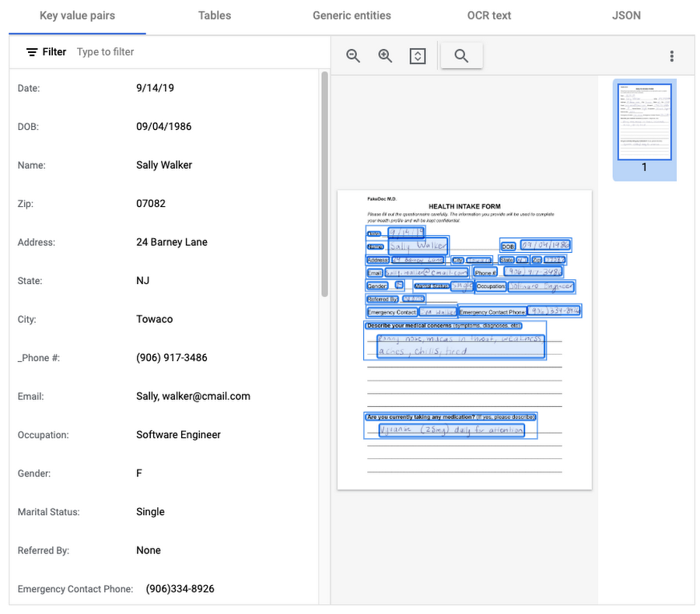The width and height of the screenshot is (700, 614).
Task: Switch to the Tables tab
Action: [x=215, y=16]
